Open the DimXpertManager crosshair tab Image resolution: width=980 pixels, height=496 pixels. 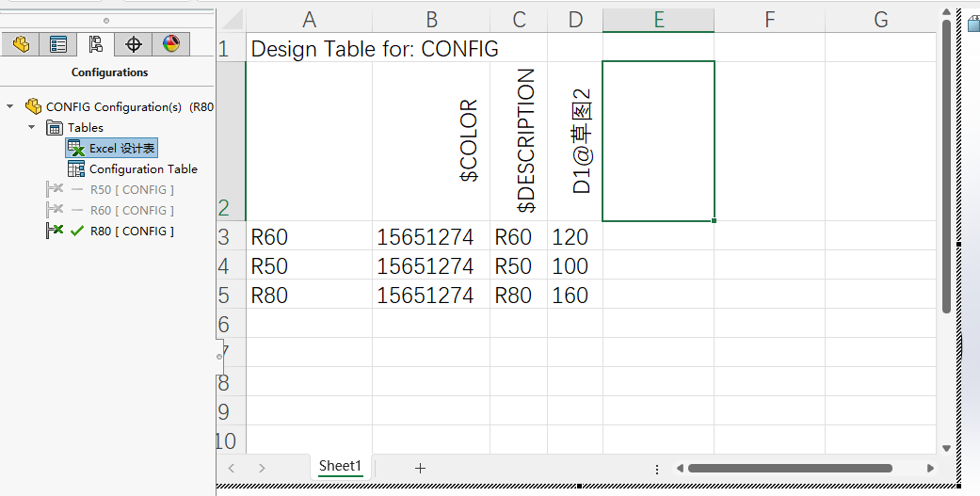[133, 44]
